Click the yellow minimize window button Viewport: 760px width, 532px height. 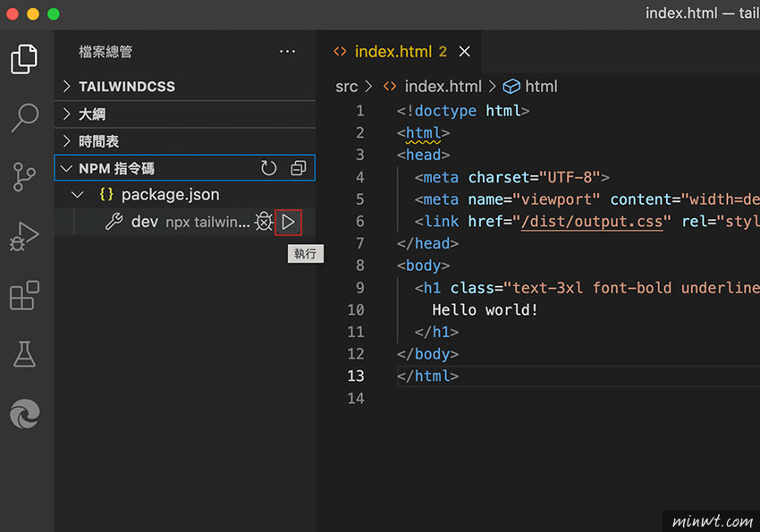pos(33,13)
